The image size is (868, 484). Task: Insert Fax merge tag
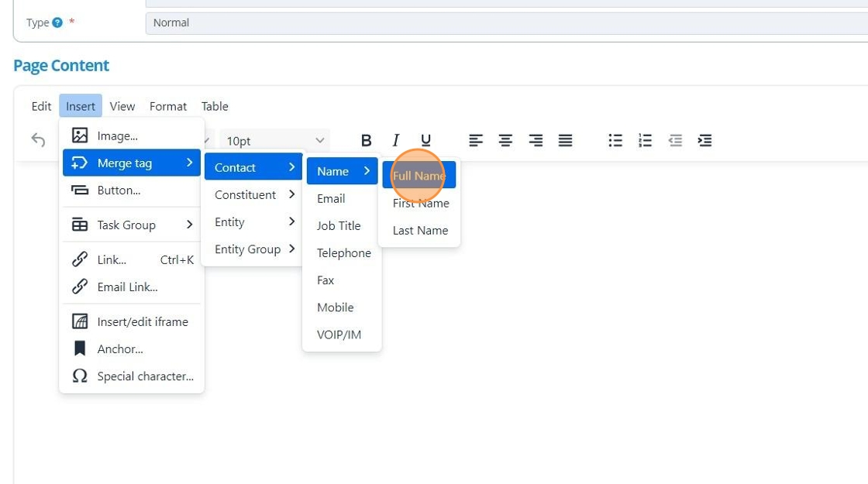point(342,280)
